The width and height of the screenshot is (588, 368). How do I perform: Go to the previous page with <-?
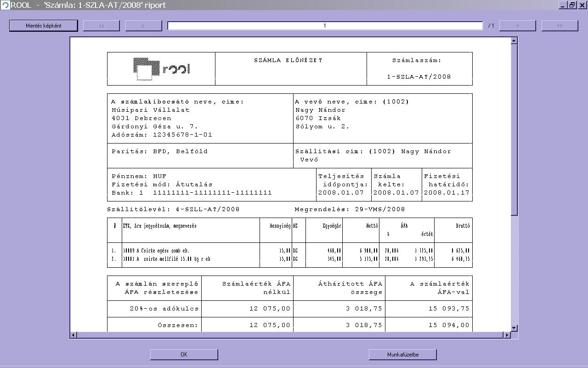click(144, 26)
